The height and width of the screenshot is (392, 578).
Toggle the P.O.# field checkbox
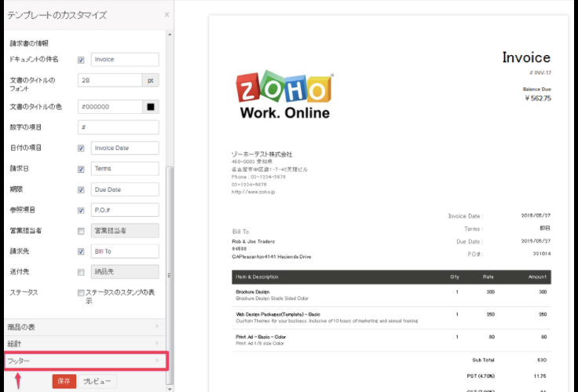81,211
